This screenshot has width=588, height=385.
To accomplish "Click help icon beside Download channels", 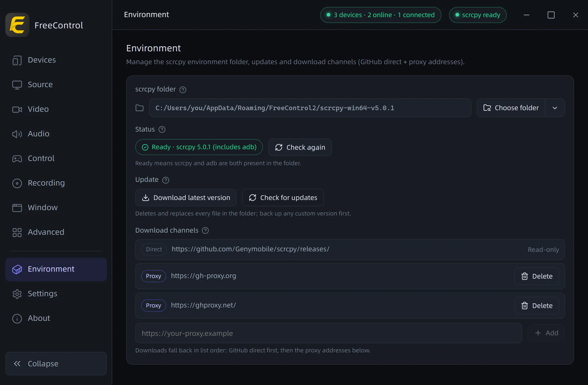I will coord(205,230).
